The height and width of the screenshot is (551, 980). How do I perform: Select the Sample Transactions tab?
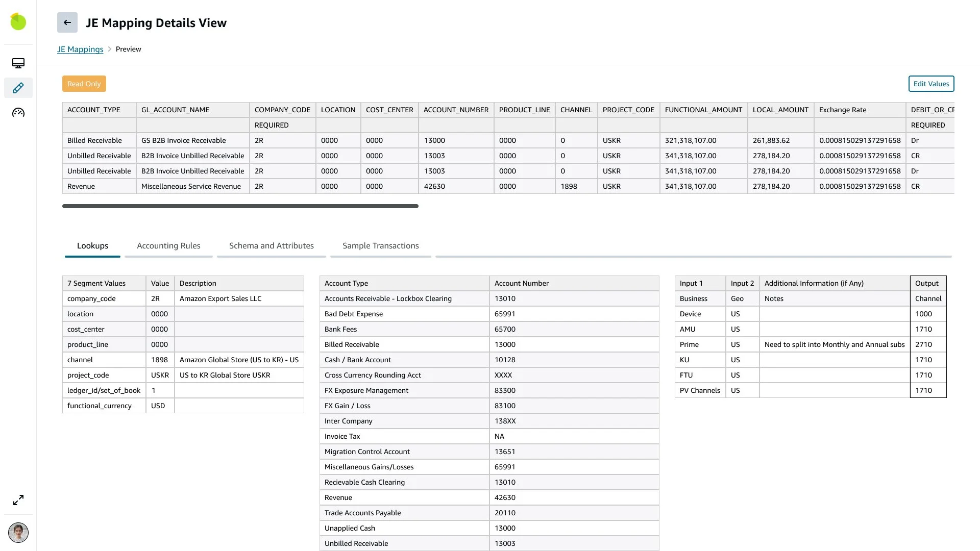pyautogui.click(x=380, y=246)
